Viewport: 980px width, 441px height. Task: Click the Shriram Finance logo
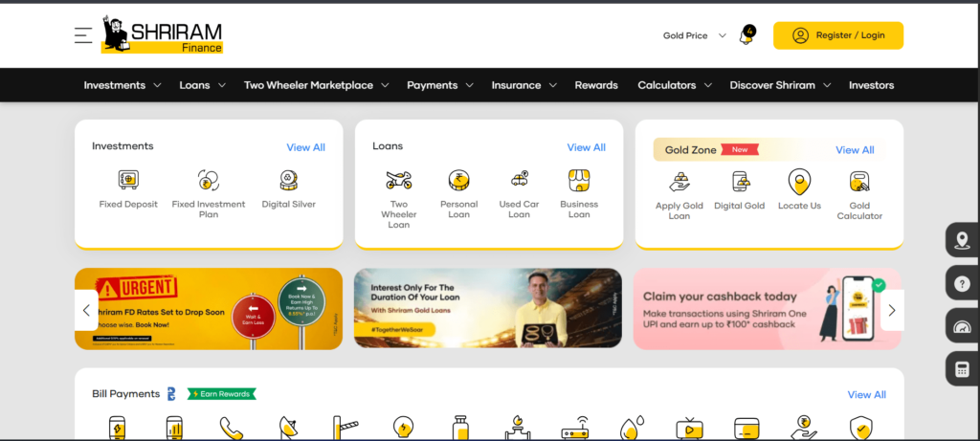click(x=162, y=34)
